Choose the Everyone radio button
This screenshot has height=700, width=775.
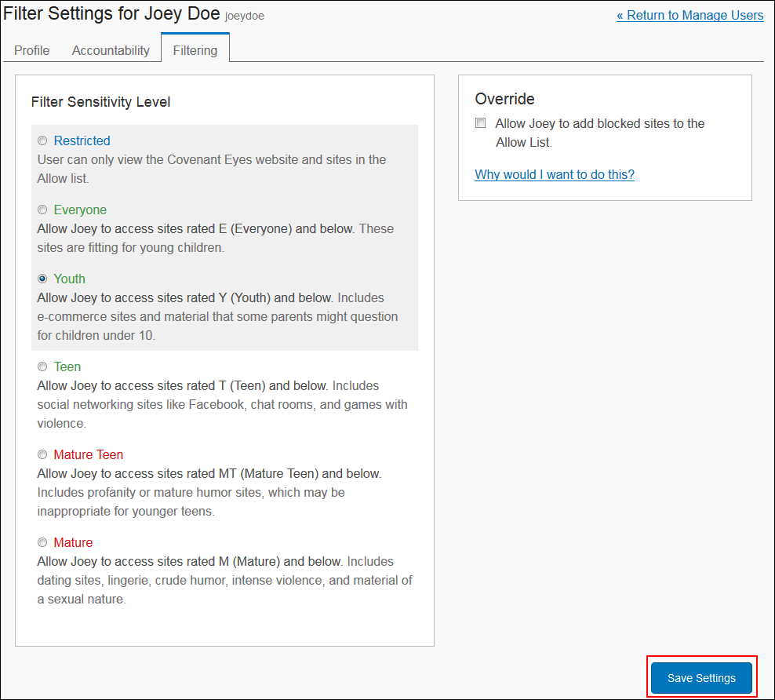click(42, 210)
